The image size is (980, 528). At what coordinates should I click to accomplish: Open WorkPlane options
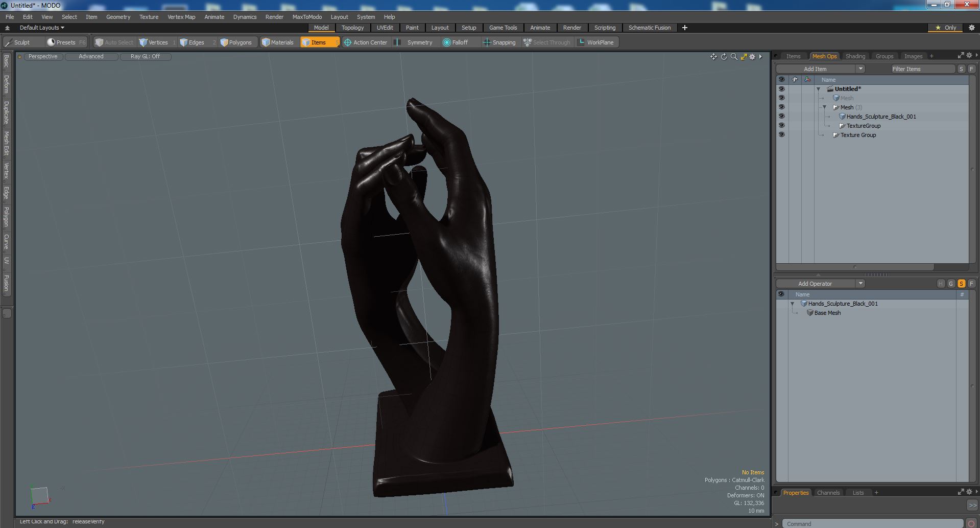pyautogui.click(x=596, y=42)
